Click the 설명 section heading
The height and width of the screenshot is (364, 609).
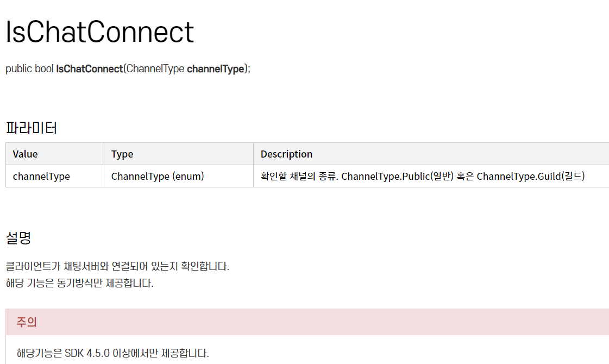pos(18,237)
